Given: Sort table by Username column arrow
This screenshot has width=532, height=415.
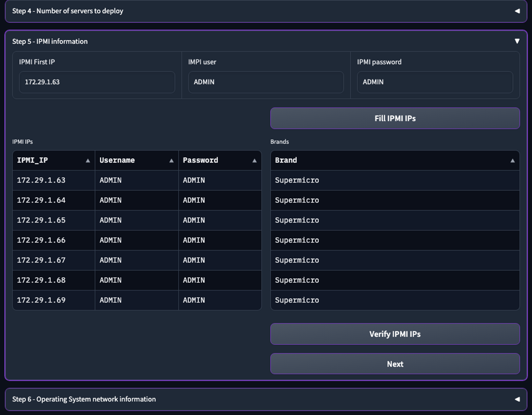Looking at the screenshot, I should (171, 161).
